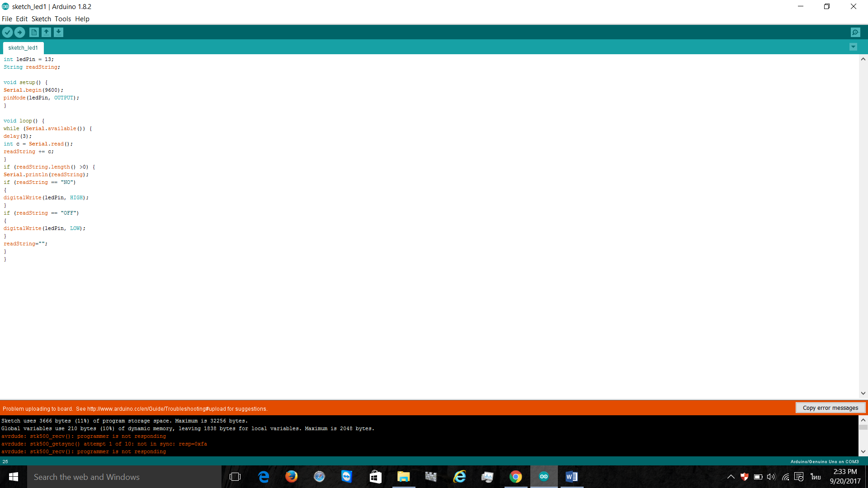Open the Serial Monitor icon

pos(855,32)
